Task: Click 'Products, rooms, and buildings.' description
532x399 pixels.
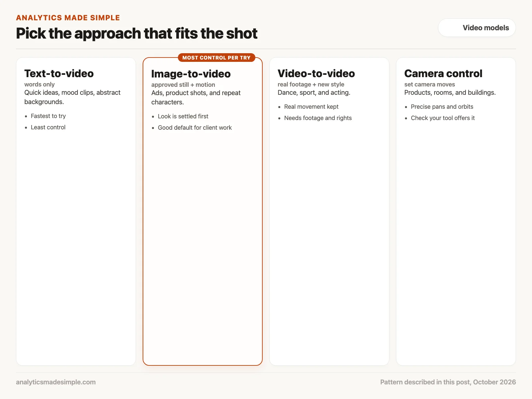Action: (450, 92)
